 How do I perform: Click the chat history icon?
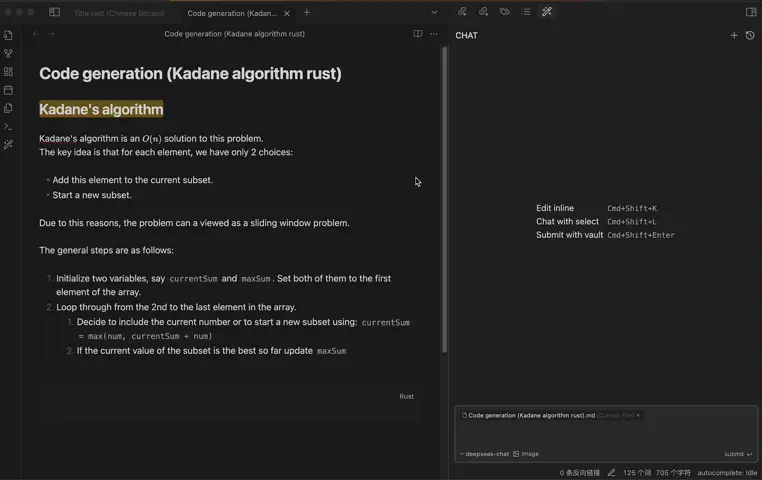point(750,35)
